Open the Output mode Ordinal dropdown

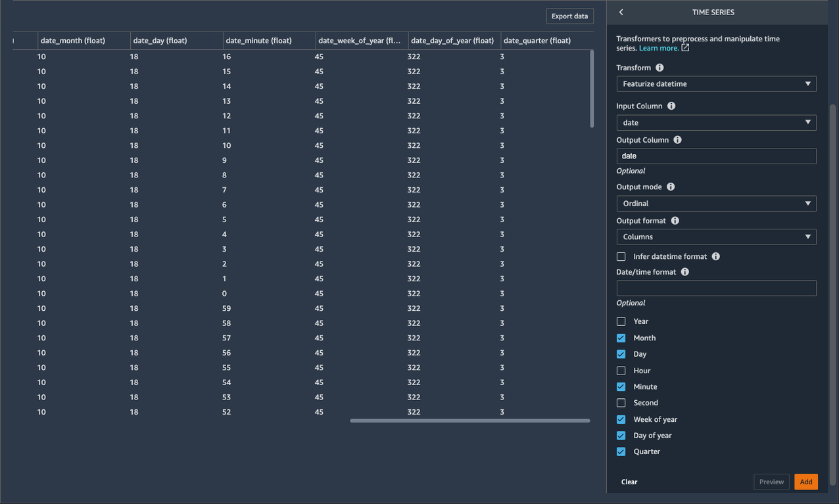[x=716, y=203]
